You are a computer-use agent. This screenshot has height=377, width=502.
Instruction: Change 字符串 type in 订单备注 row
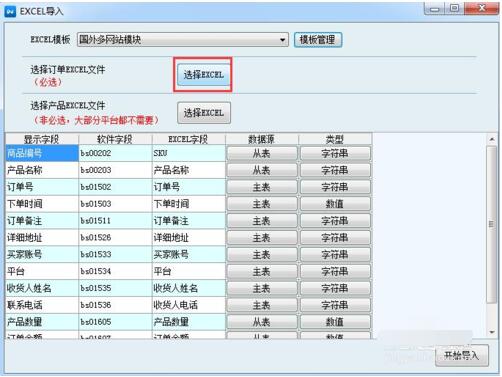tap(335, 221)
